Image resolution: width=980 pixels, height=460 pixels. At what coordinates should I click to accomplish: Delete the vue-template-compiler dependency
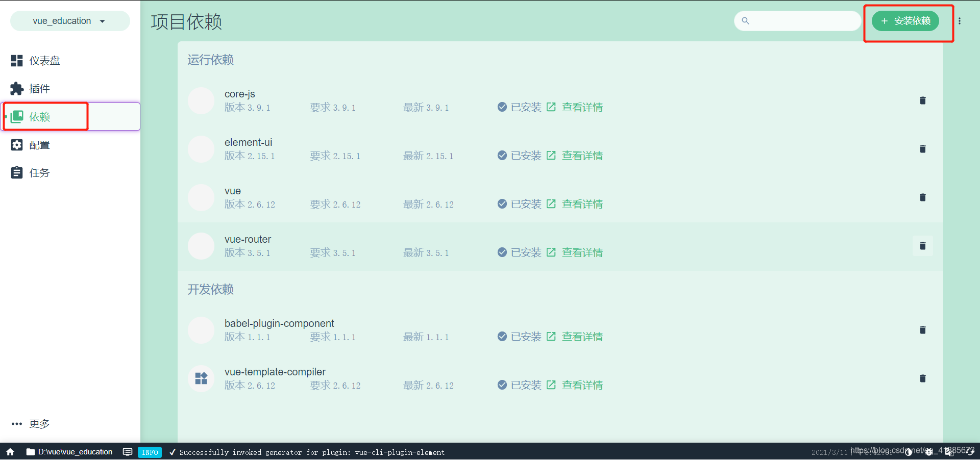pyautogui.click(x=923, y=378)
